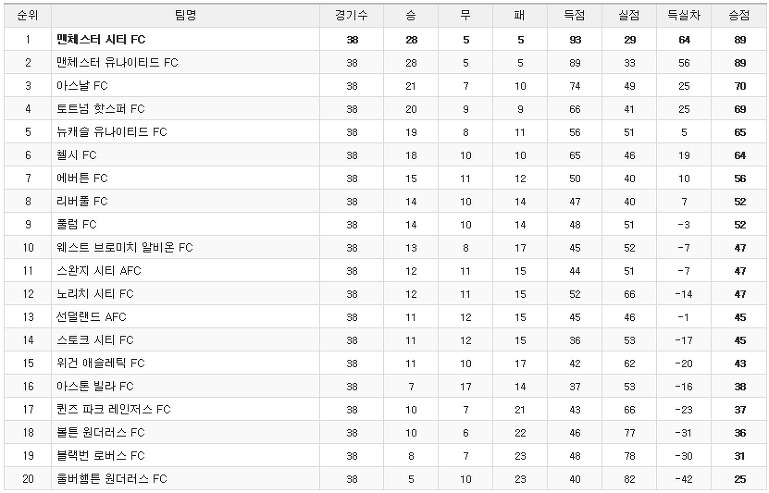
Task: Select 스완지 시티 AFC team name
Action: point(99,270)
